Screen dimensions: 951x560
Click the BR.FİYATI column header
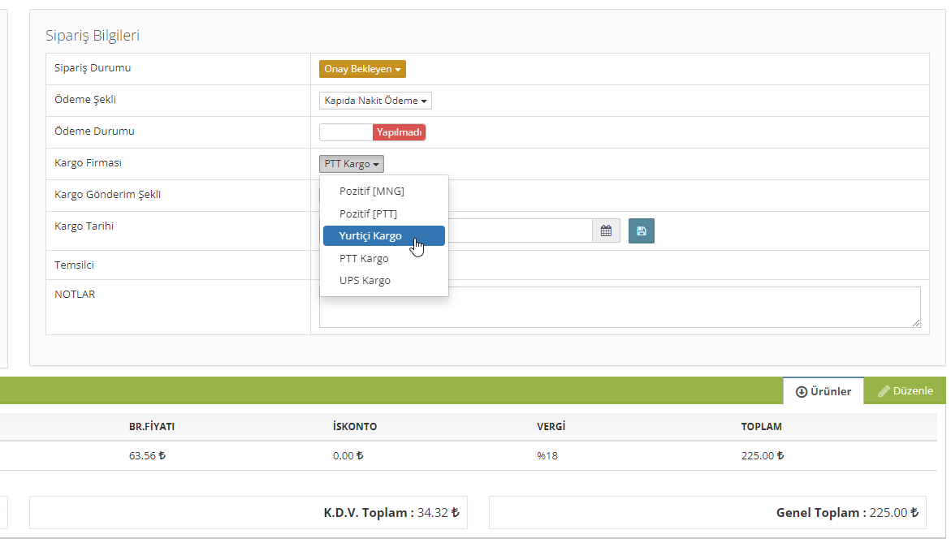point(152,427)
